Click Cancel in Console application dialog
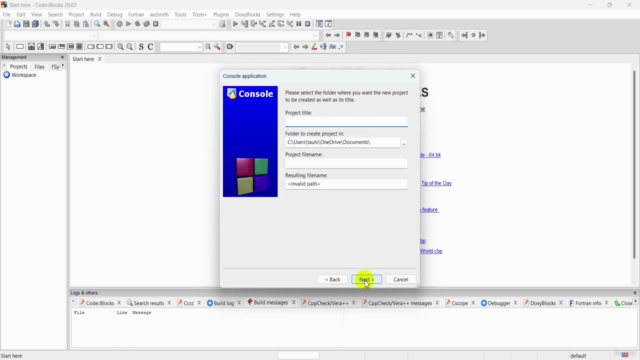The image size is (640, 360). (400, 280)
